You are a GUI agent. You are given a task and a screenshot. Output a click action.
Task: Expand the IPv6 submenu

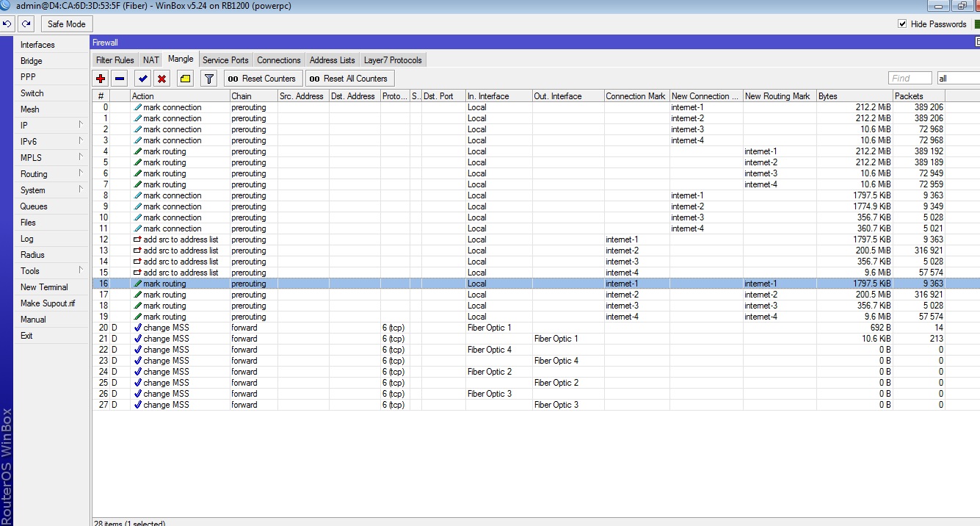point(51,142)
